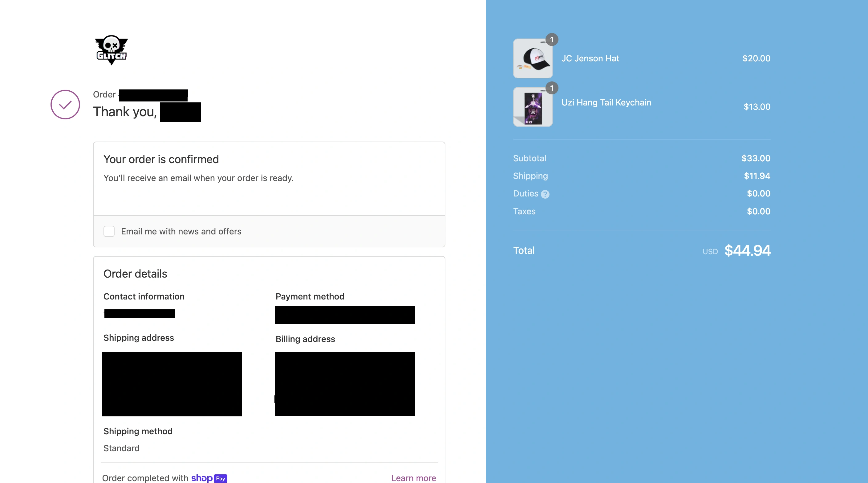Click the Standard shipping method text
Screen dimensions: 868x483
pyautogui.click(x=121, y=448)
